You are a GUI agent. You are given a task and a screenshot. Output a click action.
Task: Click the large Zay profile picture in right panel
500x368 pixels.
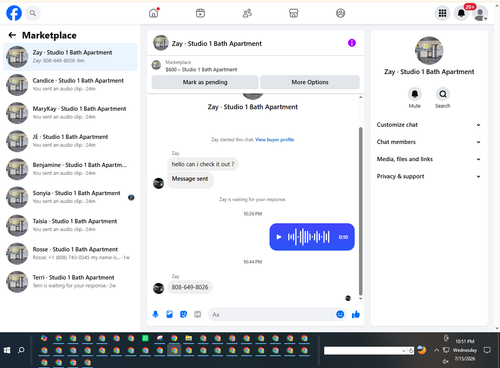click(x=429, y=51)
